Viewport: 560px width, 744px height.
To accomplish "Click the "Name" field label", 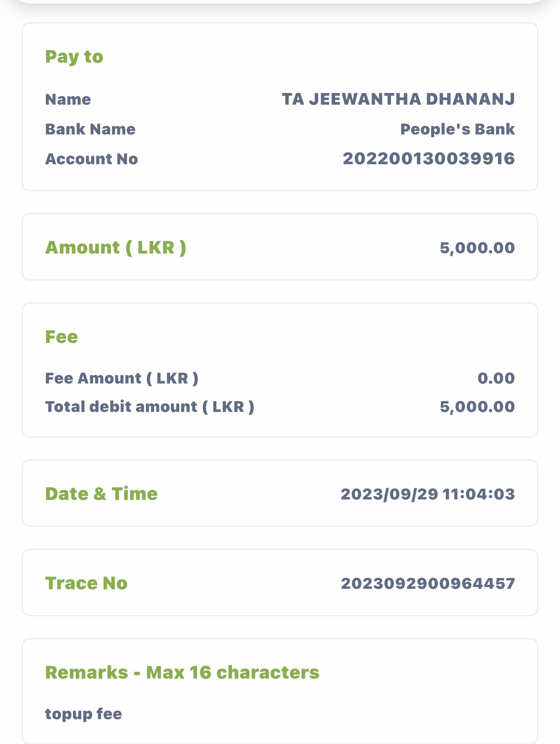I will click(68, 99).
